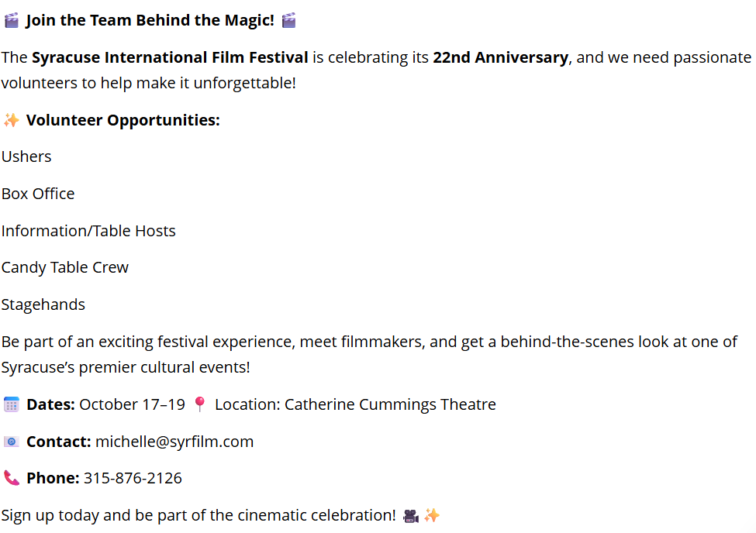Click the "Information/Table Hosts" entry
This screenshot has height=533, width=756.
(88, 231)
